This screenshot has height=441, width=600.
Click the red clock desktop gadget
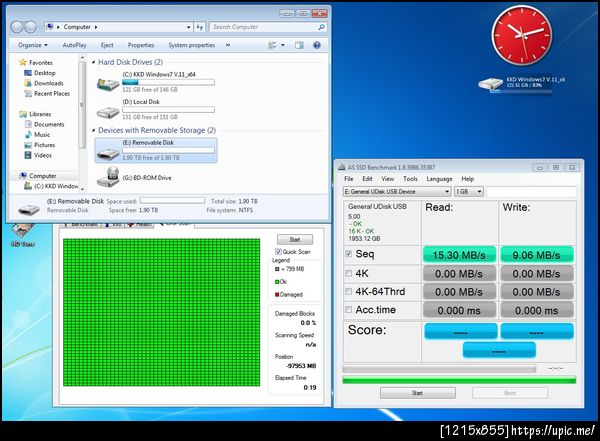(522, 35)
